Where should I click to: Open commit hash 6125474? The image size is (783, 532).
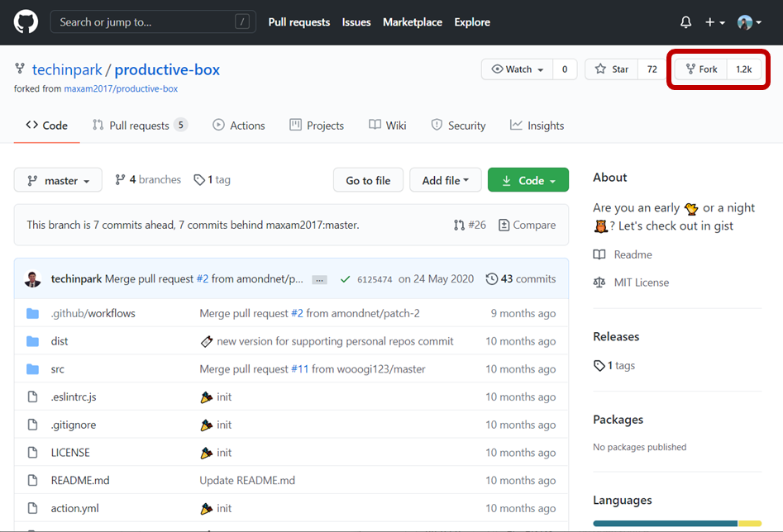pos(375,279)
